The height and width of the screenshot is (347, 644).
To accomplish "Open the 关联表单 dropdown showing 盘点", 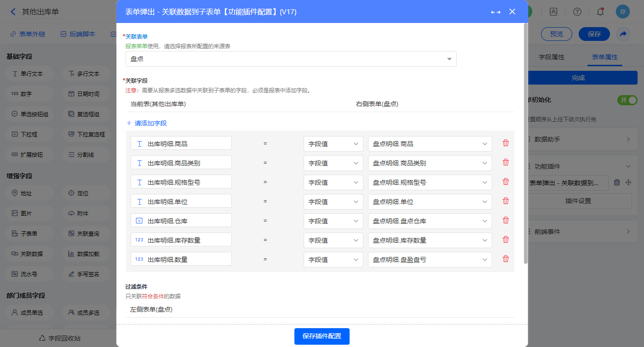I will pos(291,59).
